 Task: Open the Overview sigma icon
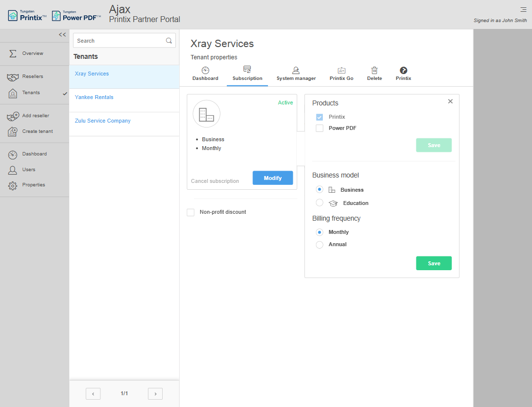(x=13, y=53)
